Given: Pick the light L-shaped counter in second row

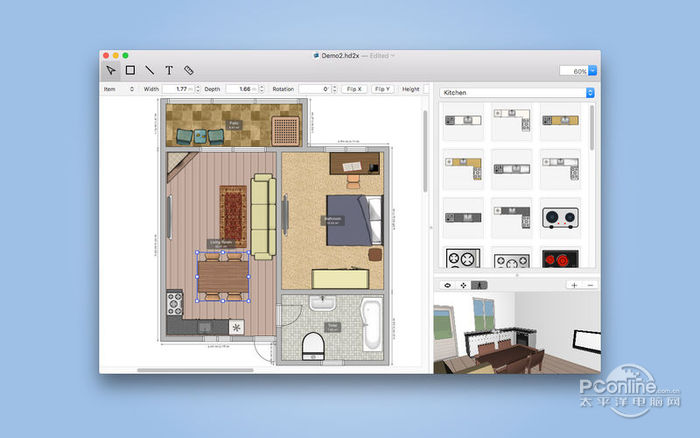Looking at the screenshot, I should (x=560, y=169).
